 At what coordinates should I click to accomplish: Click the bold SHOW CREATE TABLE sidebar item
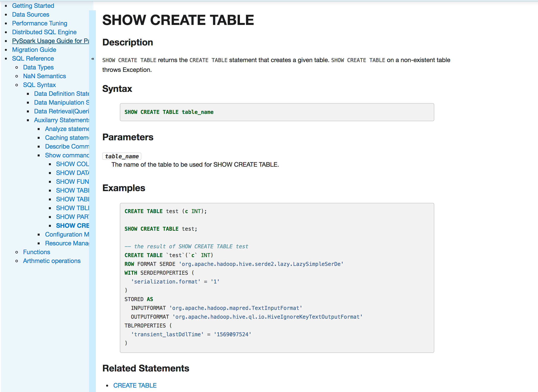[x=72, y=226]
